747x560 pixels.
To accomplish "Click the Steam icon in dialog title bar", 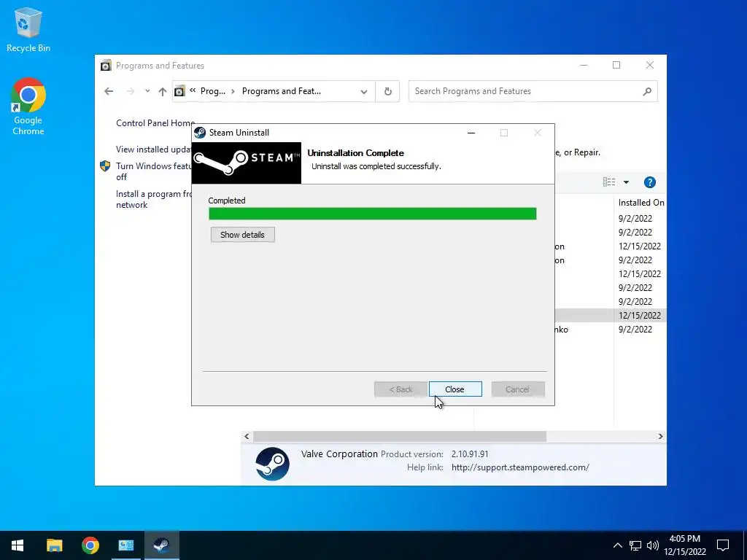I will [200, 133].
